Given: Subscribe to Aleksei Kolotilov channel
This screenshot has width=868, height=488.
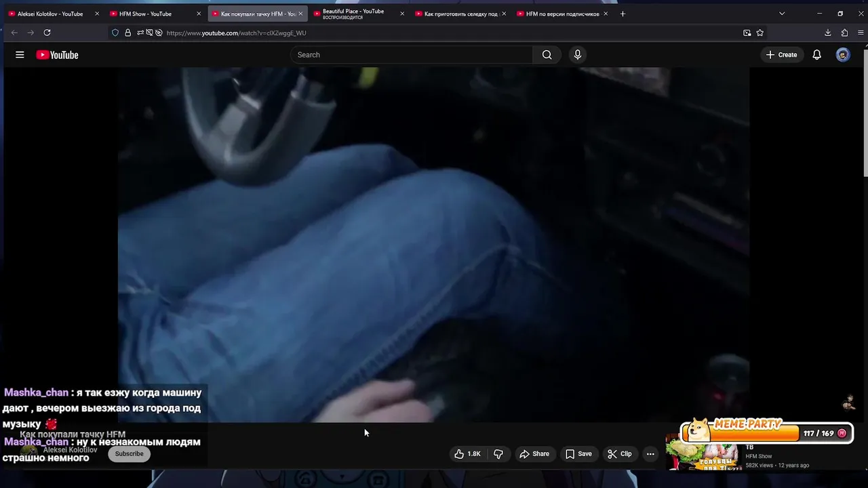Looking at the screenshot, I should point(129,454).
